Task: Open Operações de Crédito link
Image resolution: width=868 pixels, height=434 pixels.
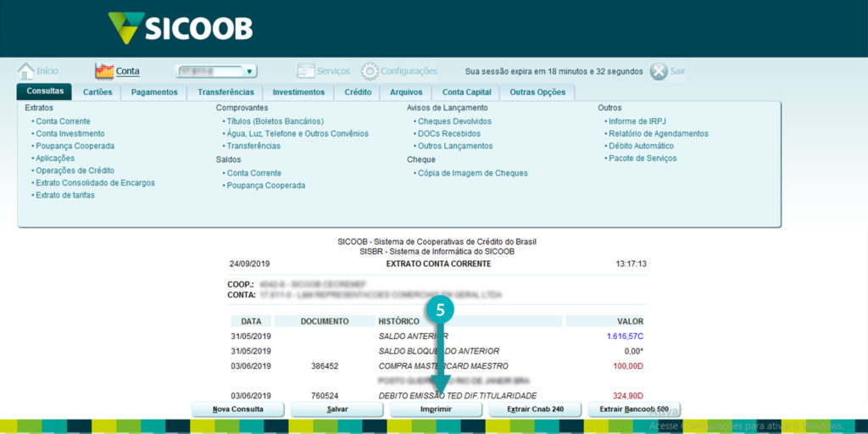Action: [75, 170]
